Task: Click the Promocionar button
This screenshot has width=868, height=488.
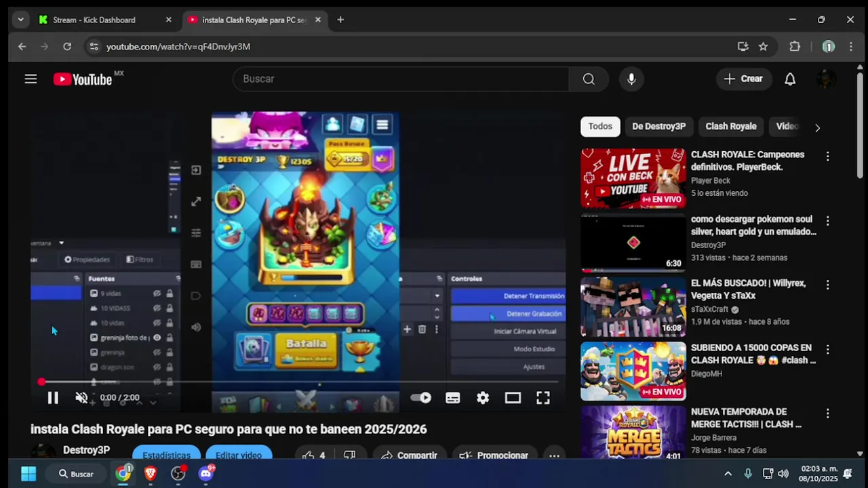Action: [x=494, y=455]
